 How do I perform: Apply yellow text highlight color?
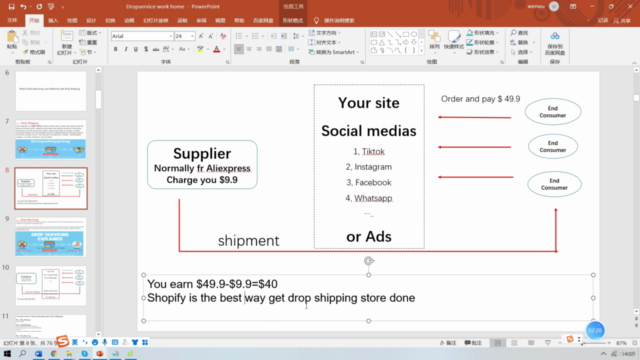click(x=200, y=49)
